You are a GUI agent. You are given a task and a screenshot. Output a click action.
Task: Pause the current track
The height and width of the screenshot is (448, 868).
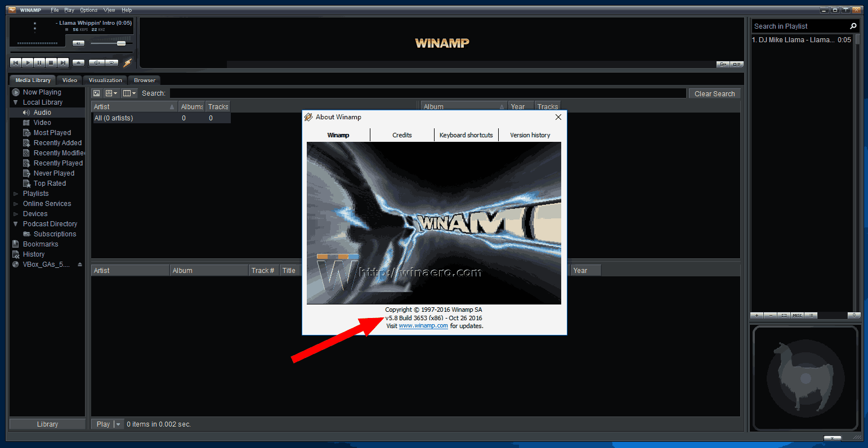tap(39, 63)
